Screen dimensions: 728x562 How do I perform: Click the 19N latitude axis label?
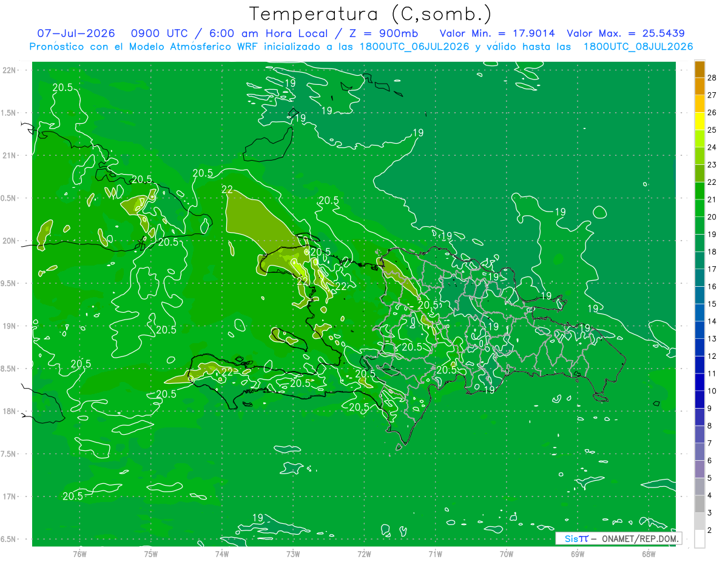[10, 326]
